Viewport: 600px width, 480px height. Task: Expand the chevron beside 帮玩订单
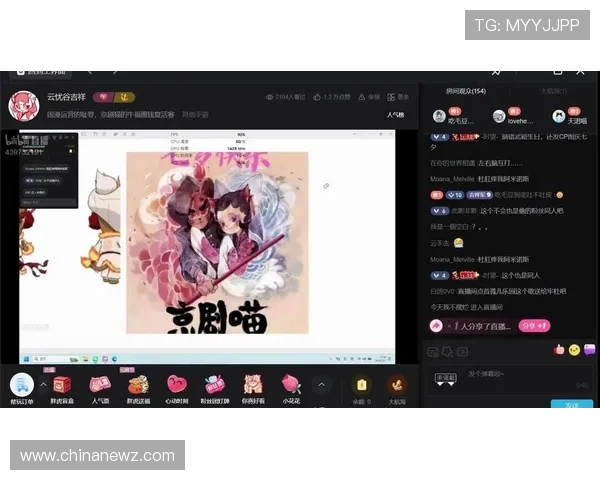[43, 384]
